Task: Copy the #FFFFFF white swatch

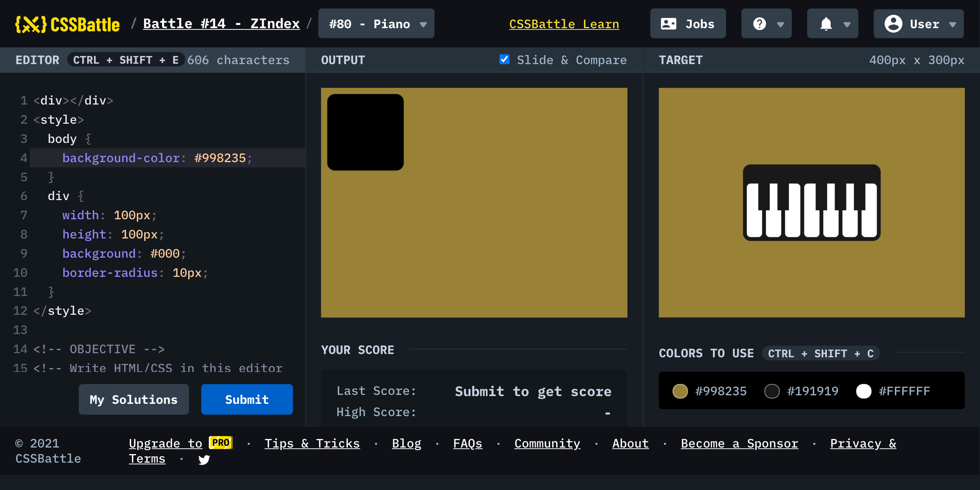Action: coord(864,391)
